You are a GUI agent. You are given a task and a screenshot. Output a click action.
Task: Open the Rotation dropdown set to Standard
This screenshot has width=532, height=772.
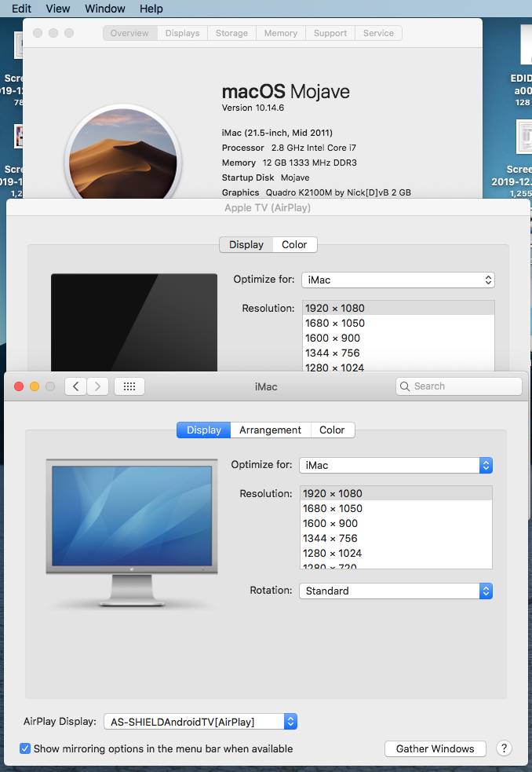pos(395,591)
